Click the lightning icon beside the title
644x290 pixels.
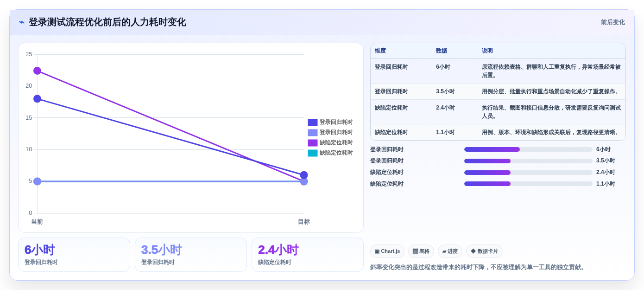tap(22, 22)
